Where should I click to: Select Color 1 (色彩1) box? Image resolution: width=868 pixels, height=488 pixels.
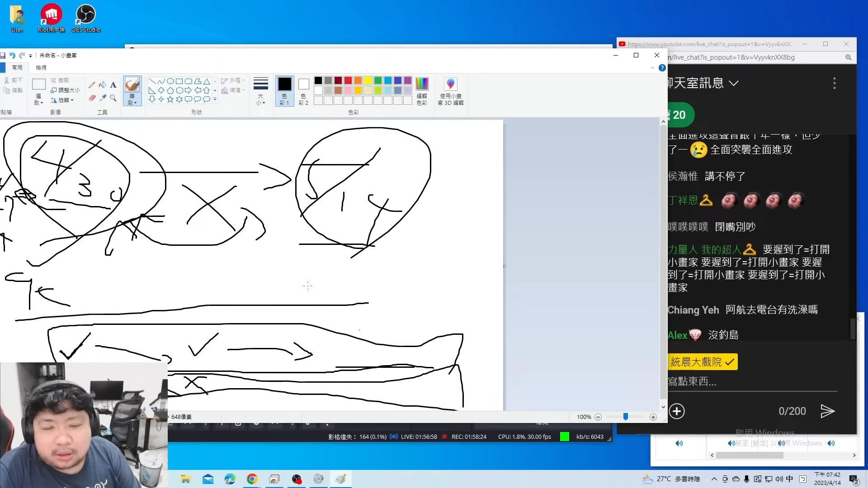284,91
